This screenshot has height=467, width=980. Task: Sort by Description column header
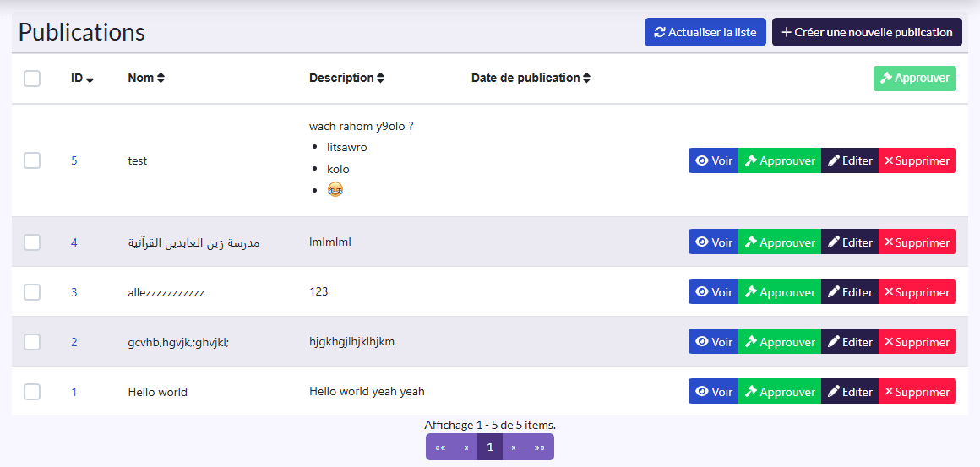(x=347, y=79)
